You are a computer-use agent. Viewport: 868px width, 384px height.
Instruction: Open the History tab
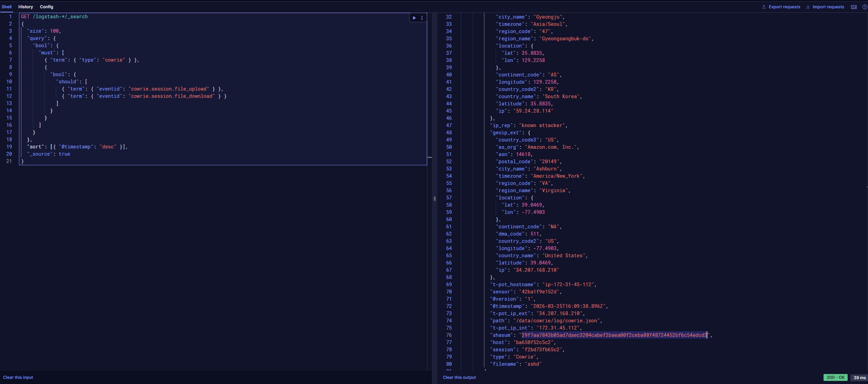[x=26, y=7]
